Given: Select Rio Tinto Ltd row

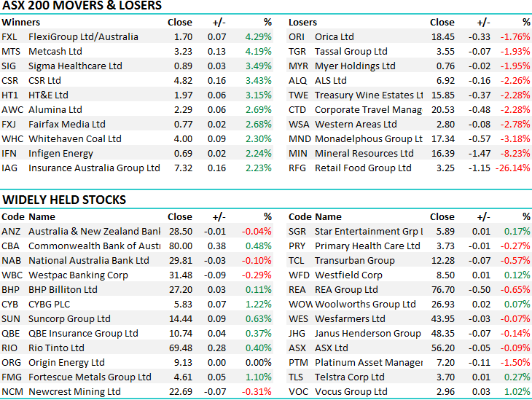Looking at the screenshot, I should (x=136, y=348).
